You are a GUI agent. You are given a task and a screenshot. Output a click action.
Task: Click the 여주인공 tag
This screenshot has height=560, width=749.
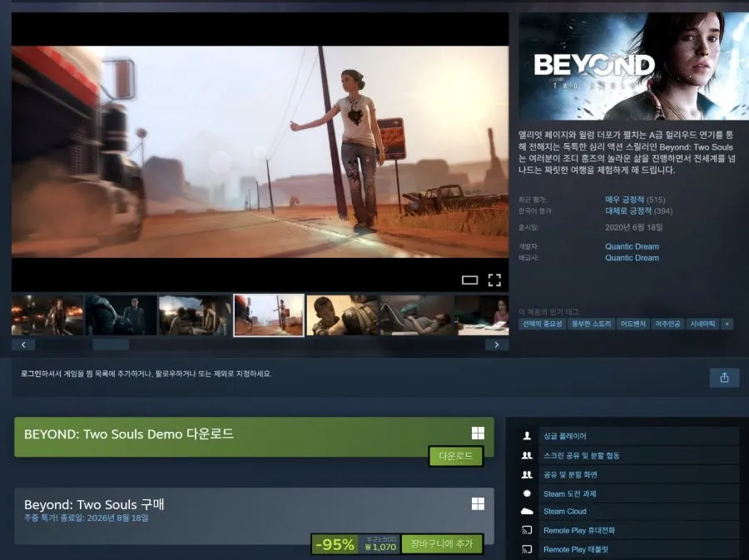667,325
